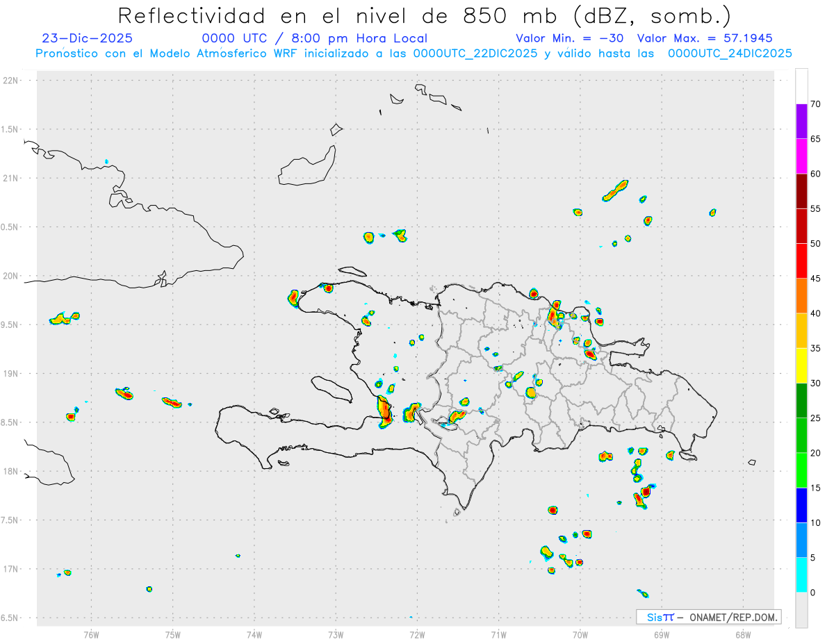
Task: Pick the maroon 55–60 dBZ color segment
Action: 801,191
